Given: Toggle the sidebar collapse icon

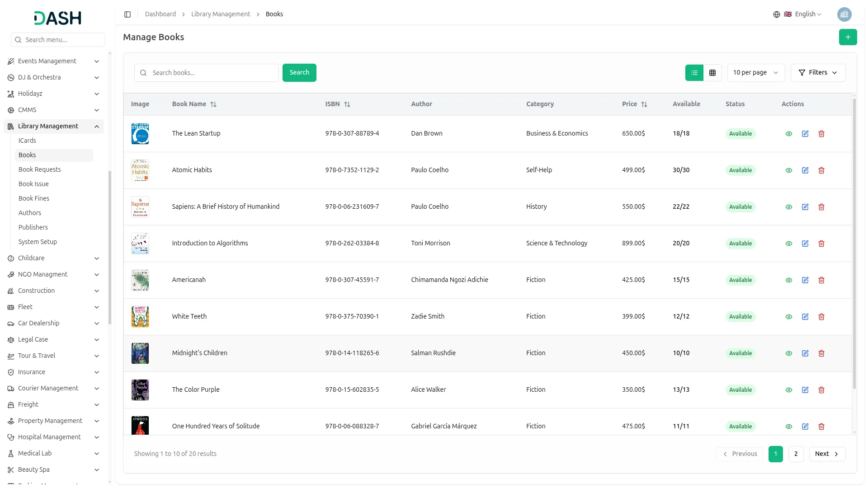Looking at the screenshot, I should point(127,14).
